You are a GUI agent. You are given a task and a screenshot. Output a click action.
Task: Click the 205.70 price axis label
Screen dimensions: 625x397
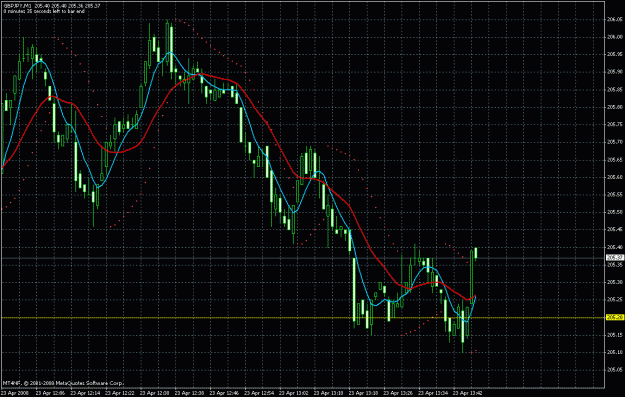[x=614, y=142]
